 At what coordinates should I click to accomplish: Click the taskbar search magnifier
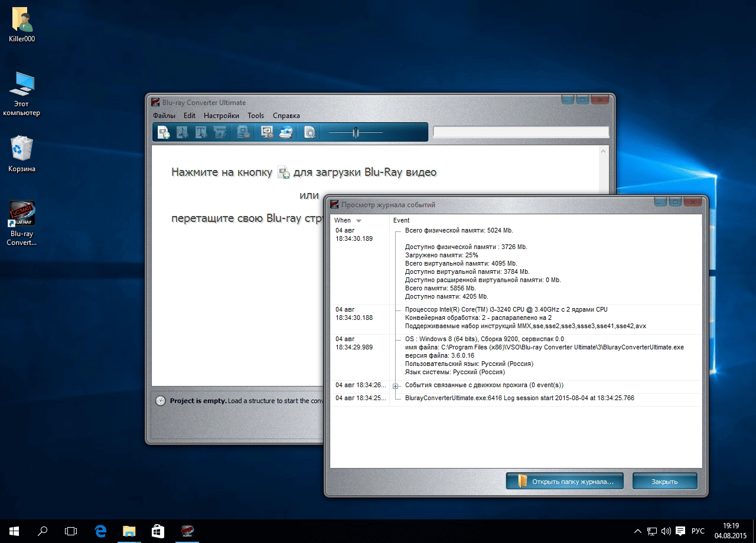click(x=43, y=531)
